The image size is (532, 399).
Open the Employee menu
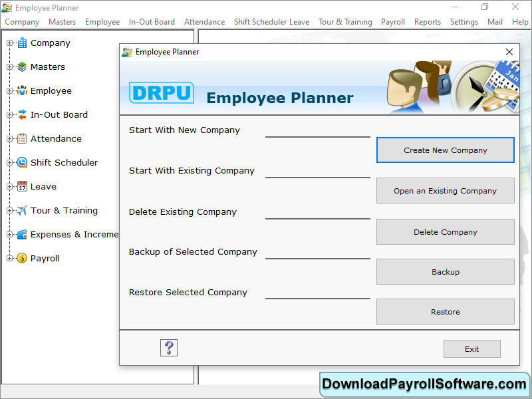click(102, 22)
